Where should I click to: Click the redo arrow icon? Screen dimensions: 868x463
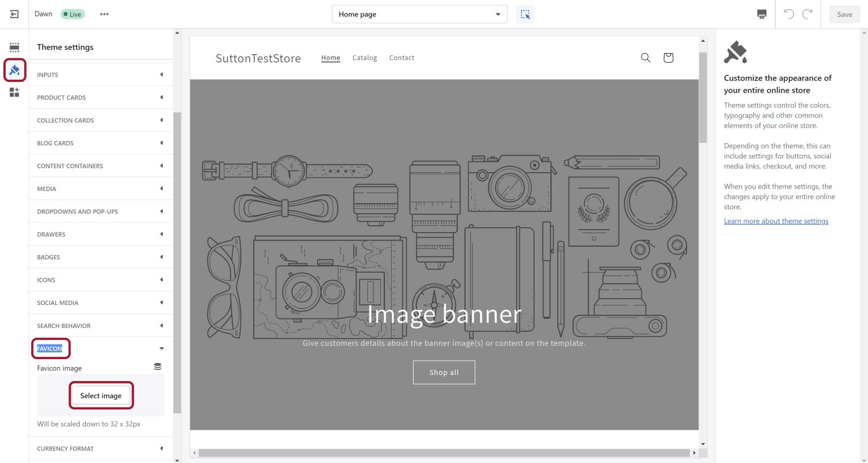tap(808, 14)
